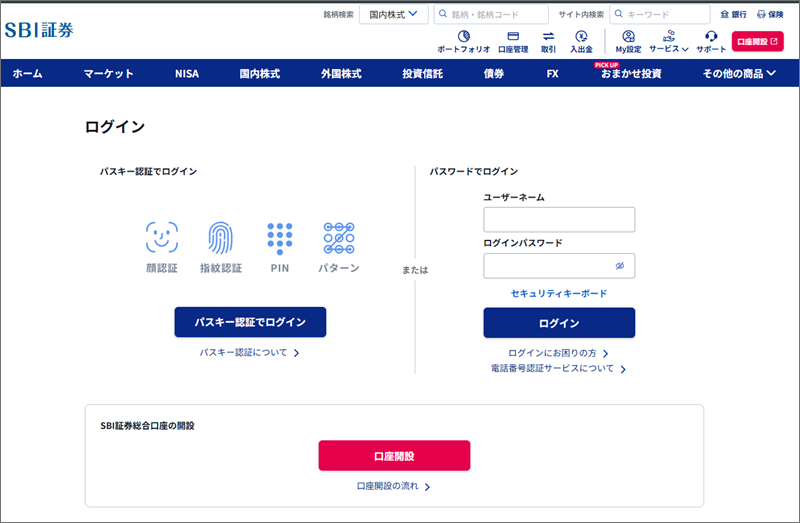Screen dimensions: 800x523
Task: Focus the 銘柄・銘柄コード search field
Action: click(x=491, y=14)
